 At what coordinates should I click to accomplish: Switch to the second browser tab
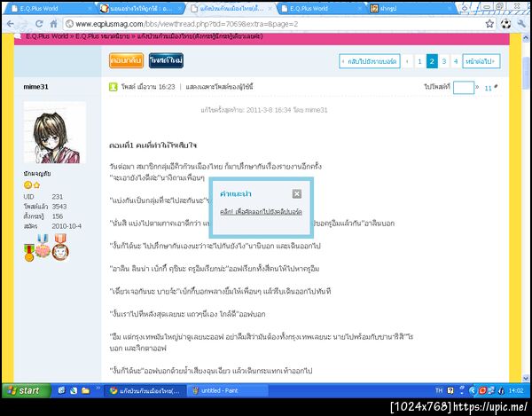click(140, 9)
